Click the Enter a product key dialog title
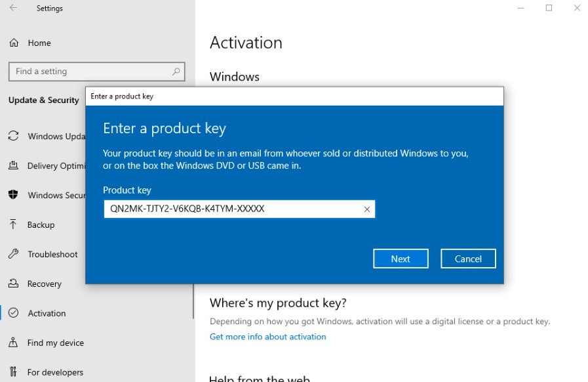Image resolution: width=588 pixels, height=382 pixels. (x=122, y=96)
